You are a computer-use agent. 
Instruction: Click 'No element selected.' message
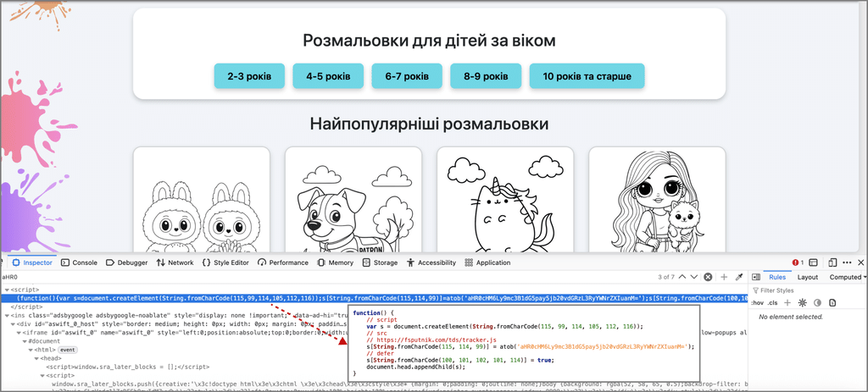click(x=791, y=317)
